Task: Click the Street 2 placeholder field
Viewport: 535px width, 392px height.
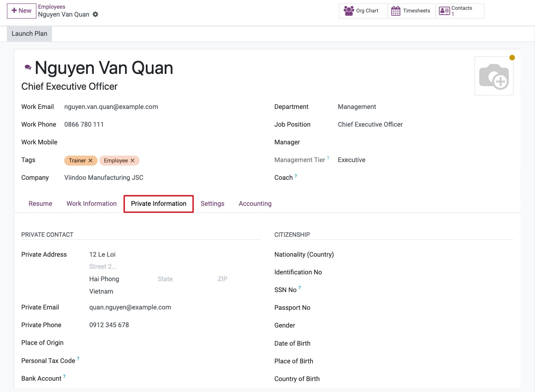Action: (174, 267)
